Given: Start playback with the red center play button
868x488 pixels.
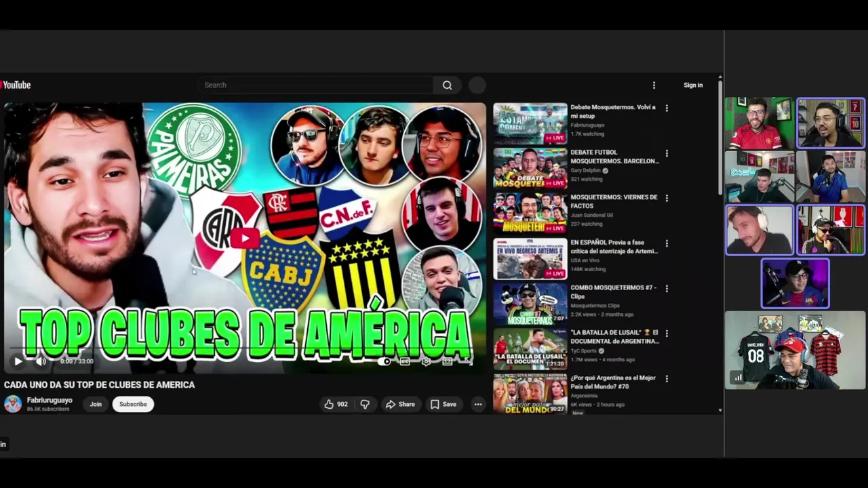Looking at the screenshot, I should [244, 238].
